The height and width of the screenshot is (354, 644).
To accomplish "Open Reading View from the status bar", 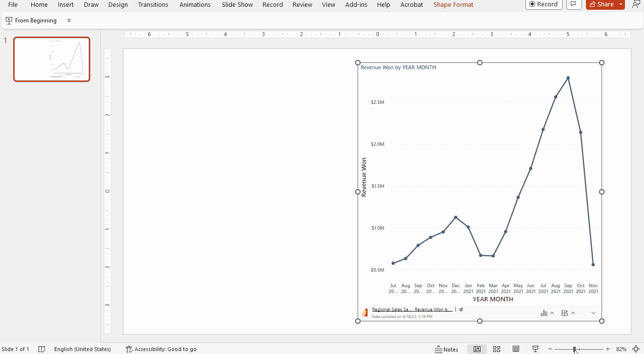I will pyautogui.click(x=516, y=349).
